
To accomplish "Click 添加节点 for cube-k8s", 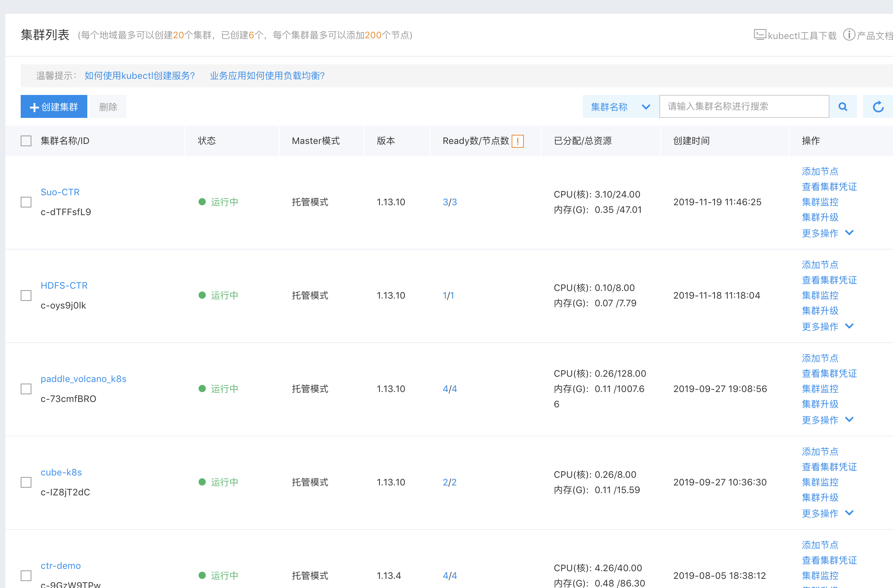I will click(820, 451).
